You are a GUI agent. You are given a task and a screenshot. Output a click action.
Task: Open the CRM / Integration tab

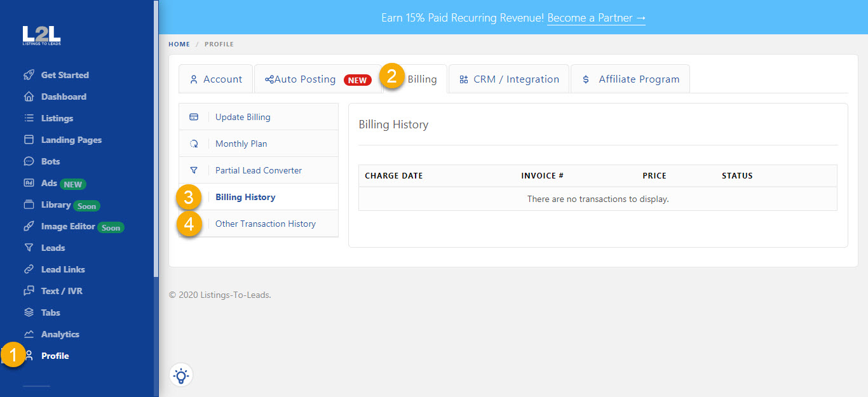coord(508,78)
